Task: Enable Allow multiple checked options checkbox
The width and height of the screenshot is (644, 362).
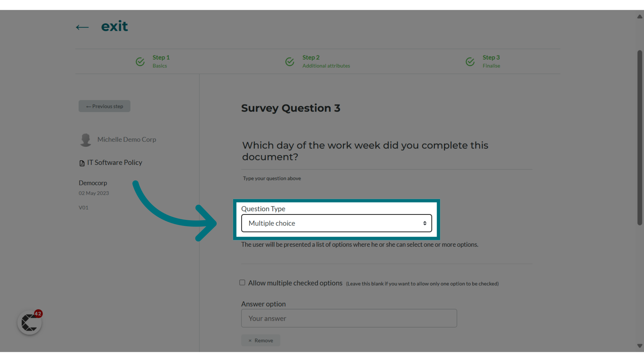Action: (x=243, y=283)
